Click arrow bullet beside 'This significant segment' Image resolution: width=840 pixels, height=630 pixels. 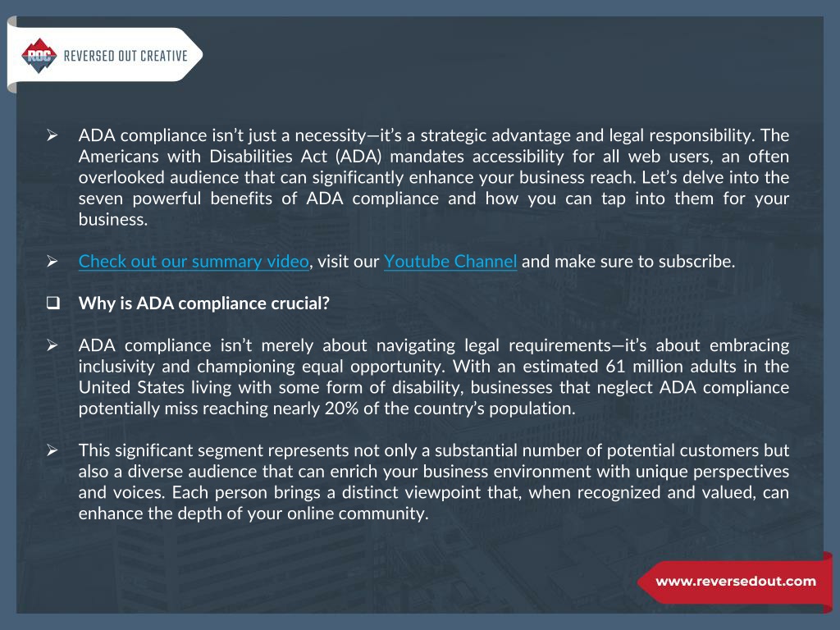tap(52, 450)
